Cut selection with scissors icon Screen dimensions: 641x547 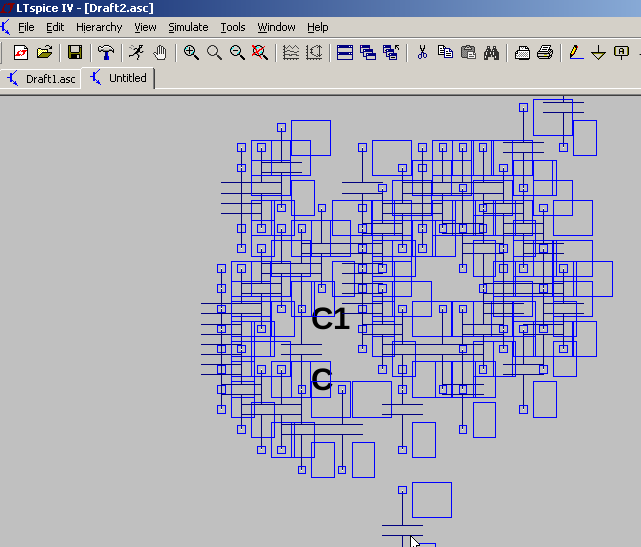click(x=422, y=53)
